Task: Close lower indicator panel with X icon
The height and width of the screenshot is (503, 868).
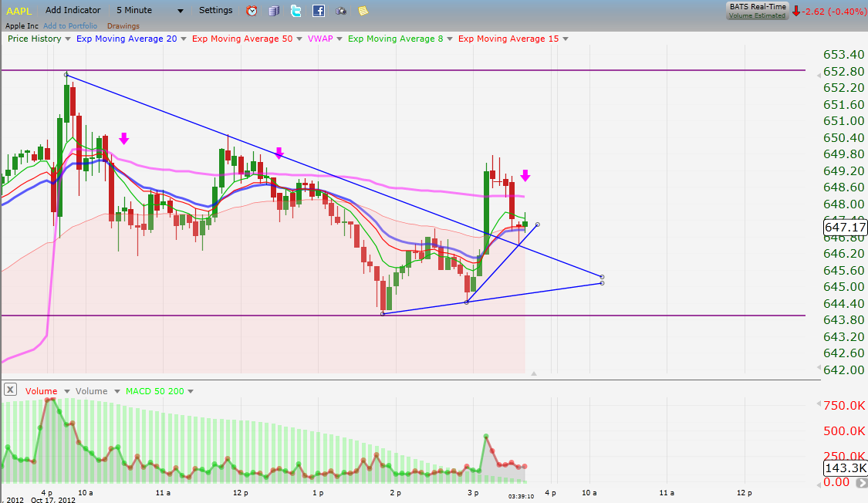Action: 10,390
